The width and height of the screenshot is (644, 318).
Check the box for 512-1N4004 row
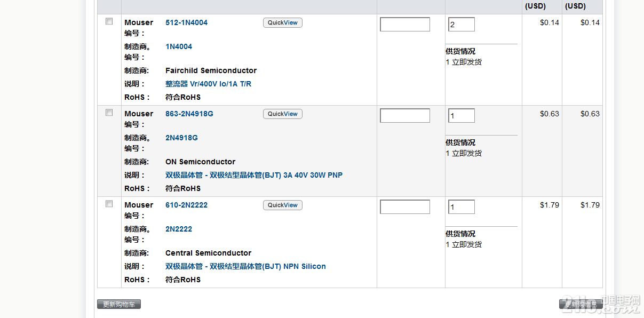pyautogui.click(x=109, y=21)
